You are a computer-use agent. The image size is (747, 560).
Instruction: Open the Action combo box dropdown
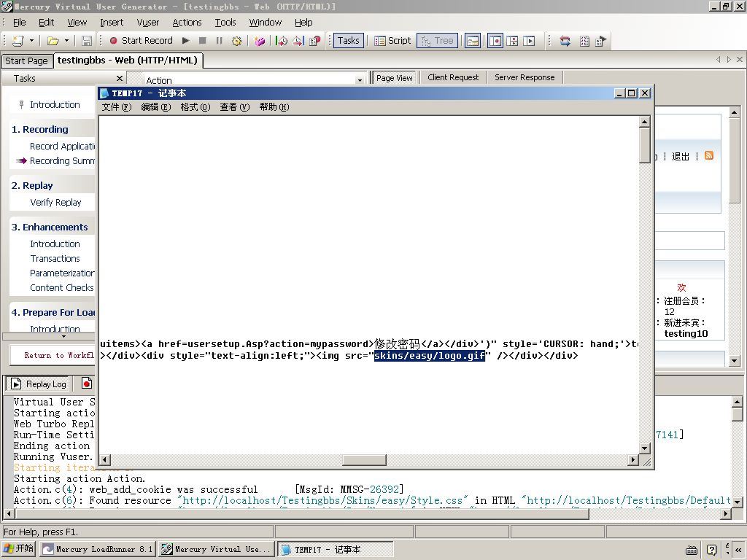click(x=360, y=80)
